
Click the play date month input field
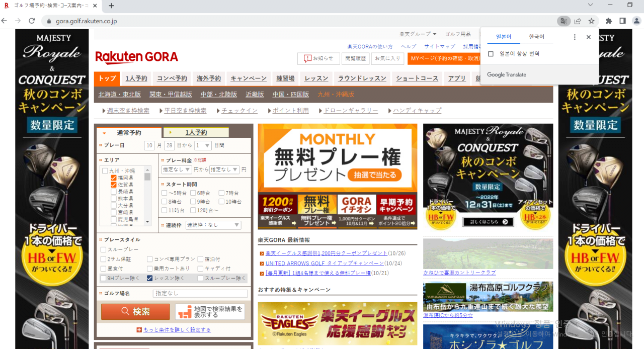pos(149,145)
